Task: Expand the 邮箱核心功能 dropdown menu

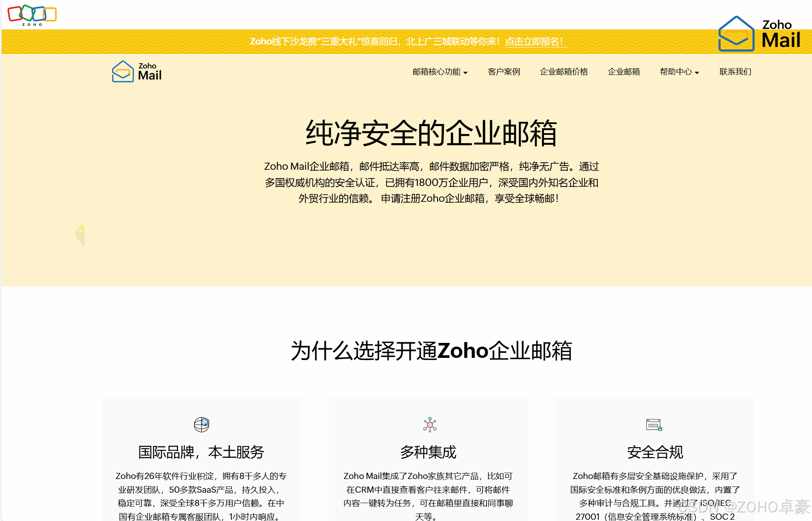Action: coord(437,72)
